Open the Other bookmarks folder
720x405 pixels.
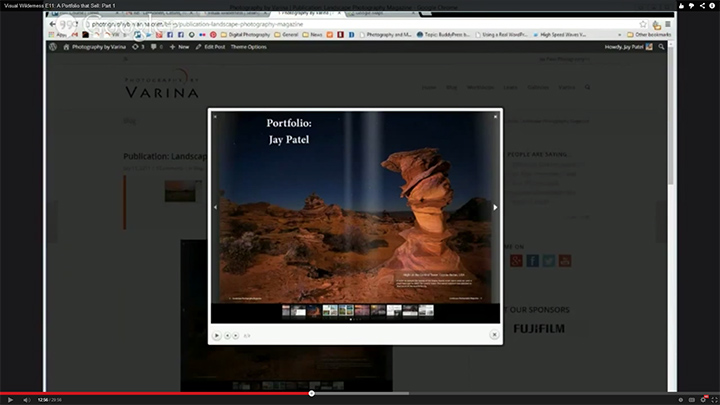pos(649,34)
